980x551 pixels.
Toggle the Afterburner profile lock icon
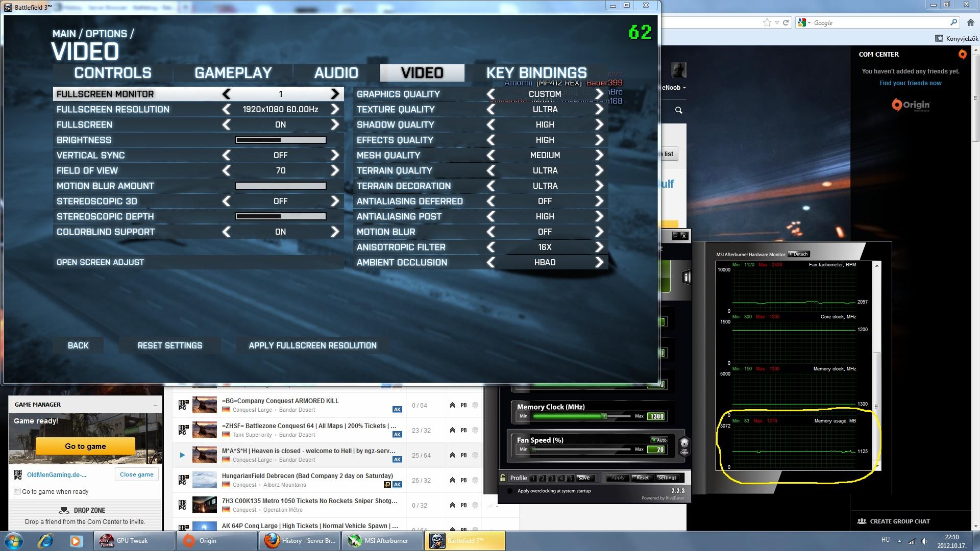(x=503, y=478)
